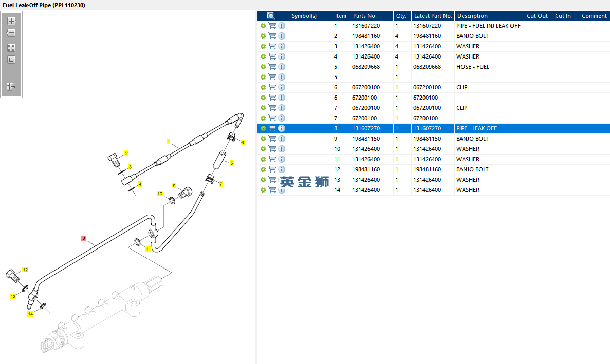Click callout 13 on the diagram

[x=13, y=296]
